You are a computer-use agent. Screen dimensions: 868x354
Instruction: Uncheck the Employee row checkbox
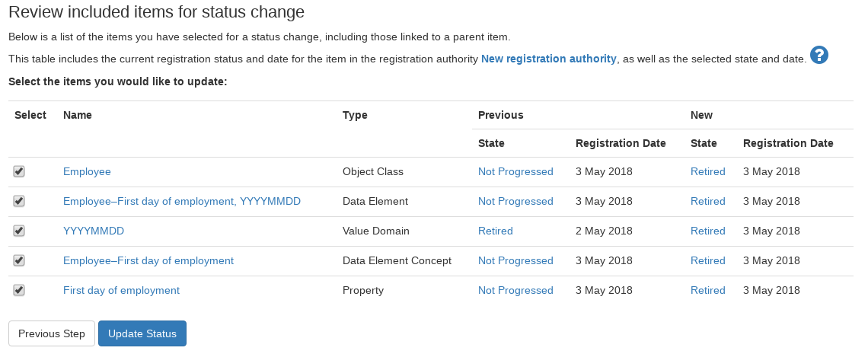tap(19, 171)
